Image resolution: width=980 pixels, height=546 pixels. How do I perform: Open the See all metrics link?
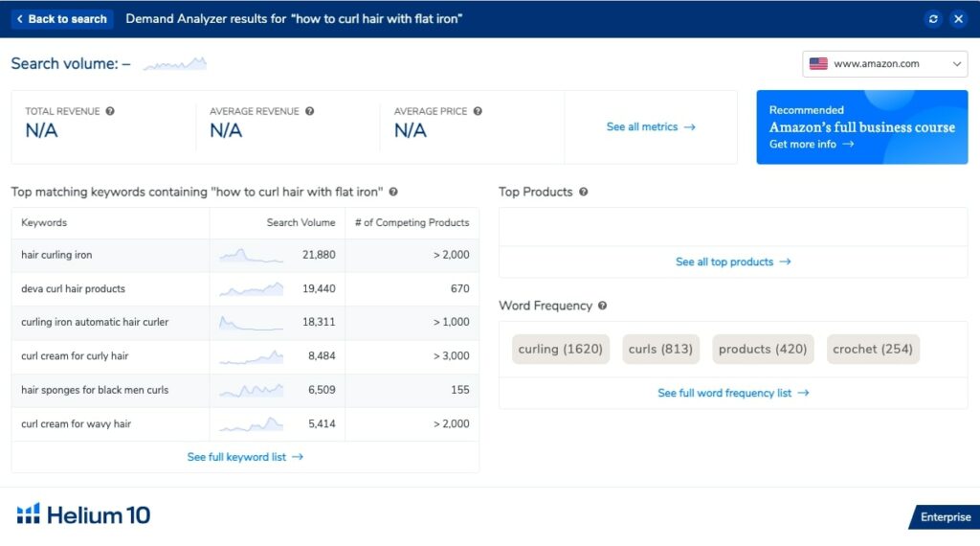tap(651, 127)
